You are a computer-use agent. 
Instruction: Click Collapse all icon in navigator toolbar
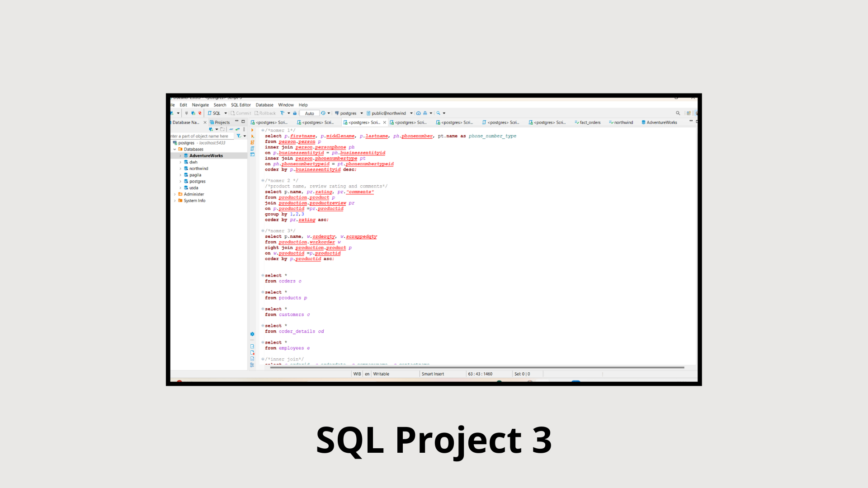231,129
